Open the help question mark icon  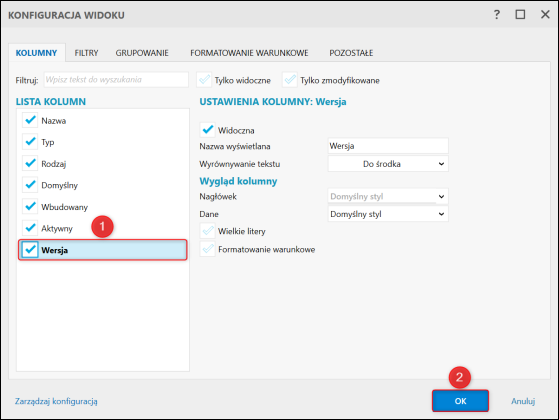(x=497, y=15)
